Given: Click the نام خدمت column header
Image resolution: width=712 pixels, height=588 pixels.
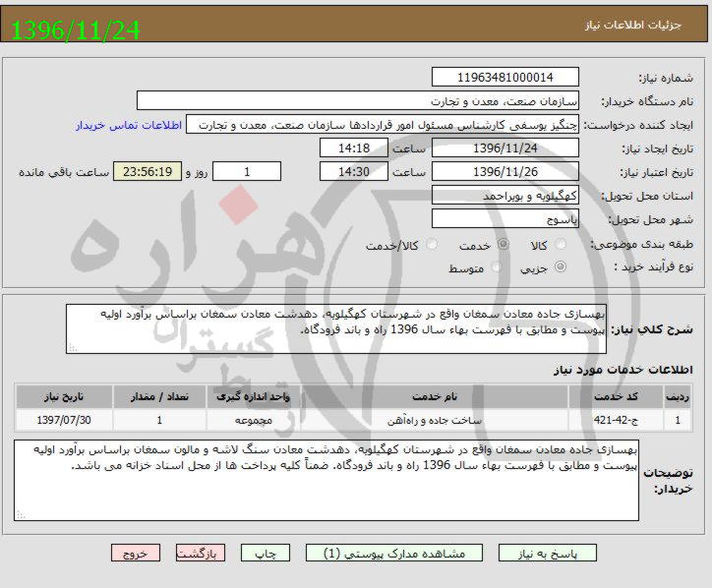Looking at the screenshot, I should (x=435, y=397).
